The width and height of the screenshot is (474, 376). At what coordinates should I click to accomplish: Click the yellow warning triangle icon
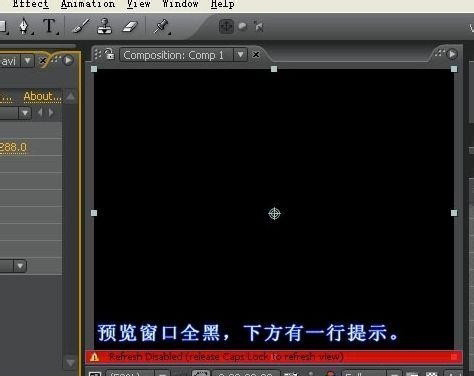coord(94,357)
